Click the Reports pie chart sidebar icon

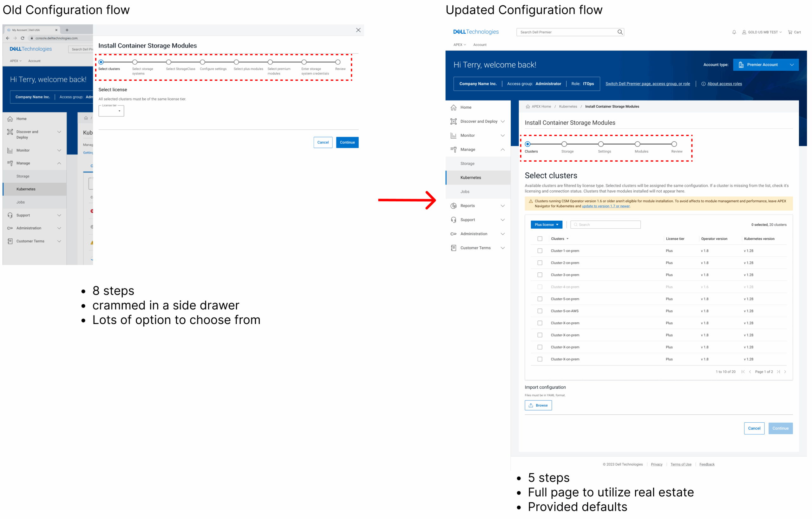pyautogui.click(x=454, y=205)
